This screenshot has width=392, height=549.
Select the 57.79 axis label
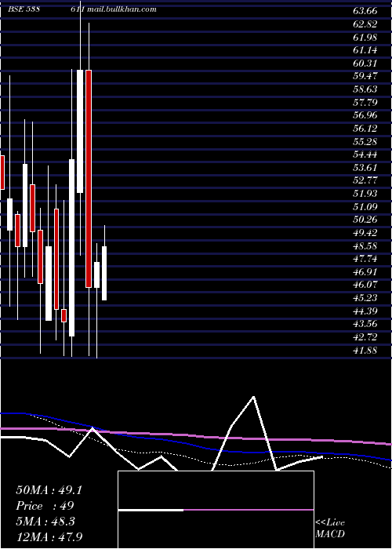coord(365,102)
